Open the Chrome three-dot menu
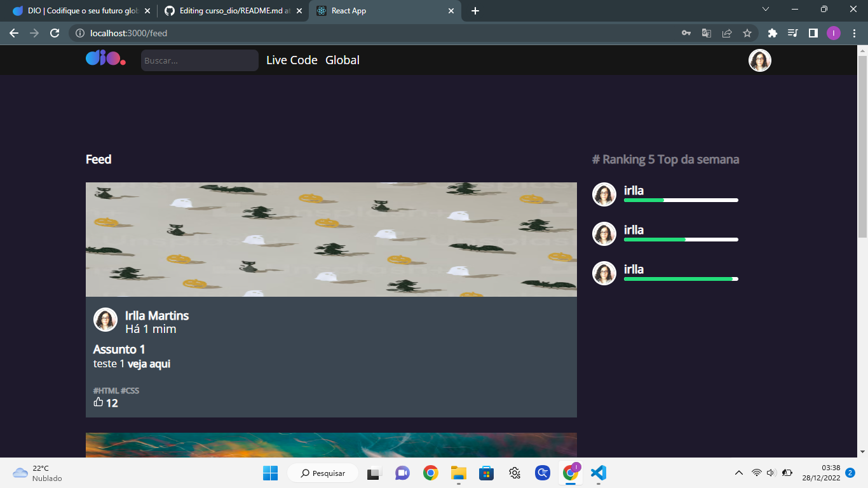868x488 pixels. (x=854, y=33)
